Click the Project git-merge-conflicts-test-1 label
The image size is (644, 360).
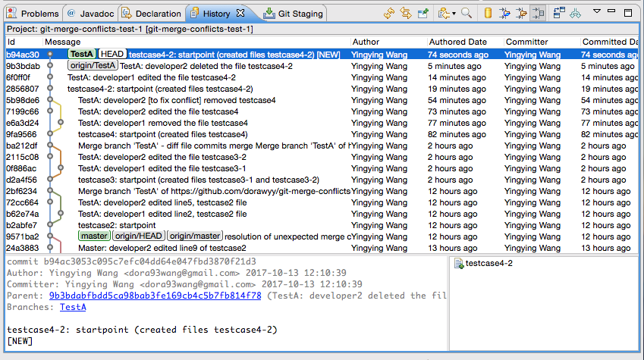(130, 29)
